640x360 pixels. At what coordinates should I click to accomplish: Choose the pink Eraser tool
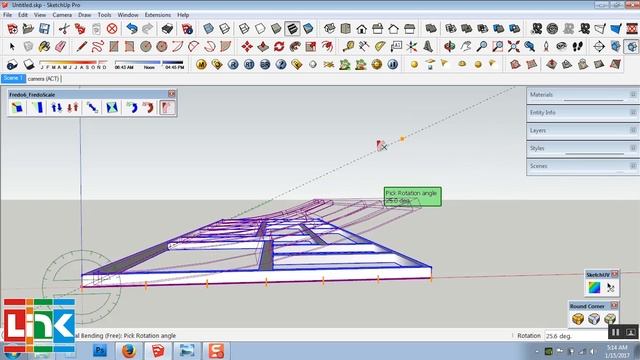coord(60,47)
